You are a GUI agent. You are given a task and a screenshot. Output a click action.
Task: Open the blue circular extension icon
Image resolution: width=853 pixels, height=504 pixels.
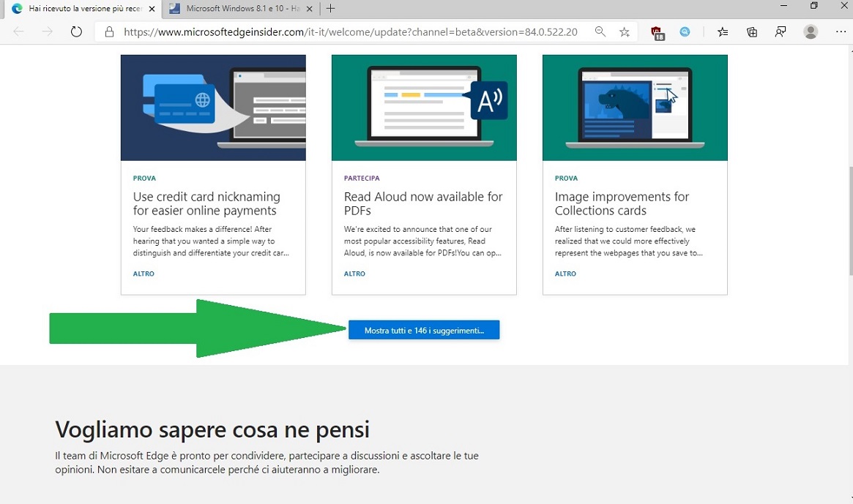(x=685, y=32)
